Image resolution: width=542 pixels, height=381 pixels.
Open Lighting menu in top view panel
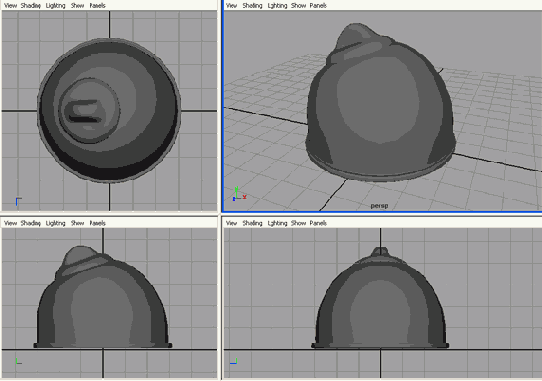(55, 6)
